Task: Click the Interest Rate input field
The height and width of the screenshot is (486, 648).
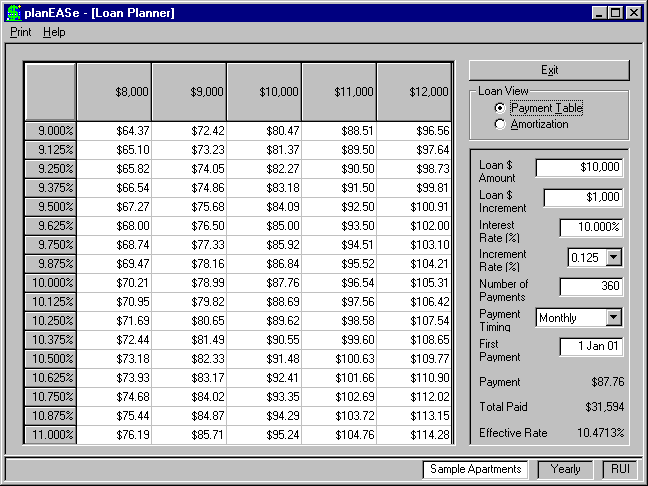Action: (x=591, y=228)
